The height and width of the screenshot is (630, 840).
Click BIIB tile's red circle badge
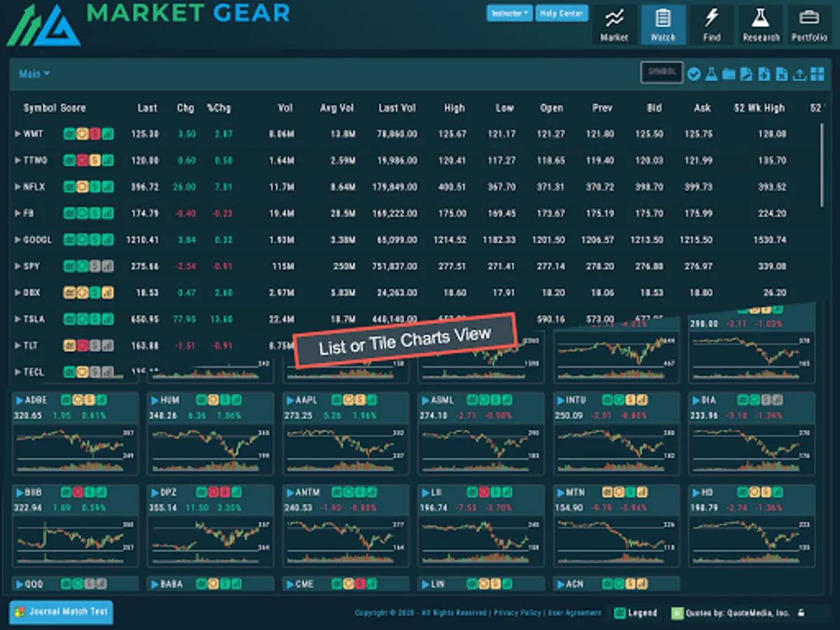click(79, 493)
